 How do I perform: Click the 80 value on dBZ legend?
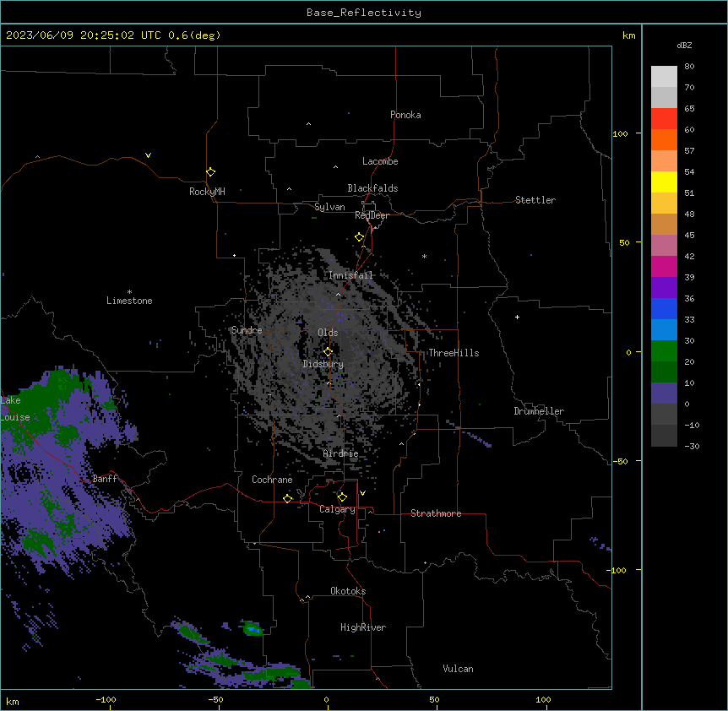click(689, 67)
